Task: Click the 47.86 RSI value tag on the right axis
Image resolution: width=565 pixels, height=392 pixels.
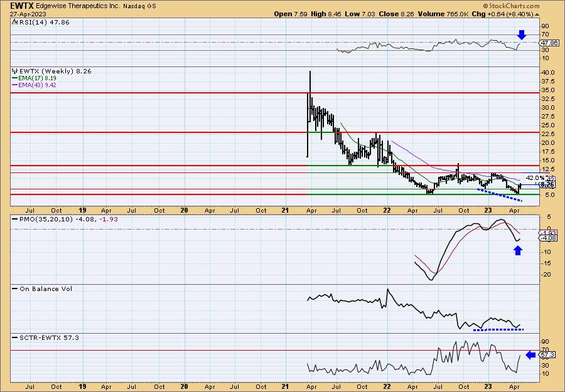Action: (549, 43)
